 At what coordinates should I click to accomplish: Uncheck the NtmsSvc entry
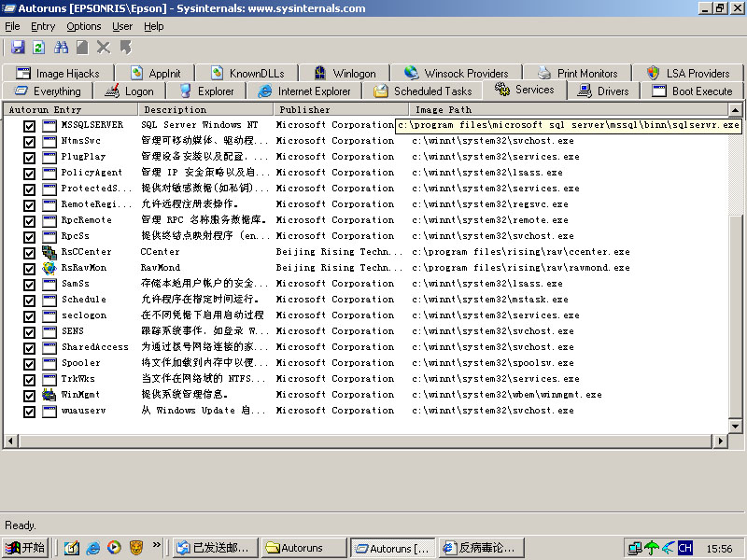point(30,142)
